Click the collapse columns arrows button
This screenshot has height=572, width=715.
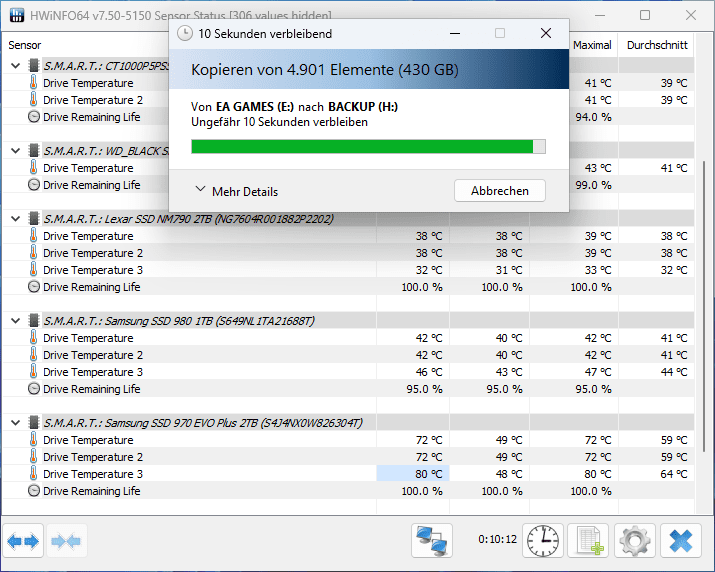[66, 541]
